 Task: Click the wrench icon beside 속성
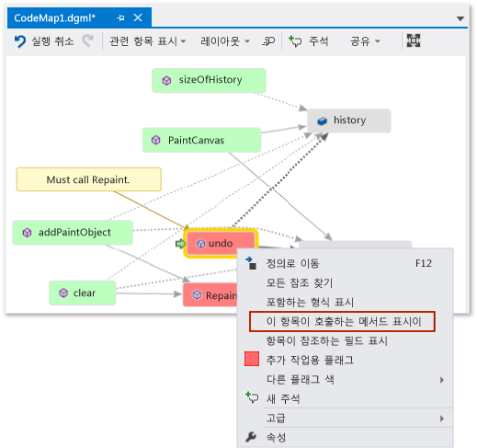point(251,437)
